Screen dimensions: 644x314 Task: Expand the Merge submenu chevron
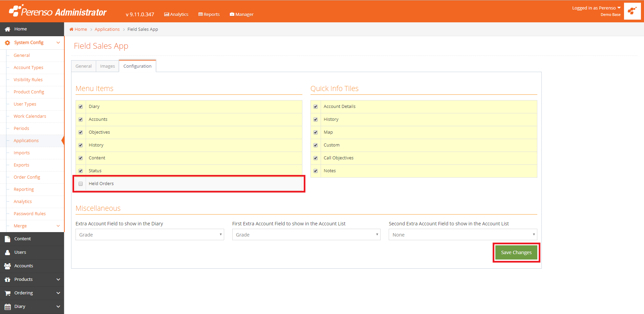(58, 226)
